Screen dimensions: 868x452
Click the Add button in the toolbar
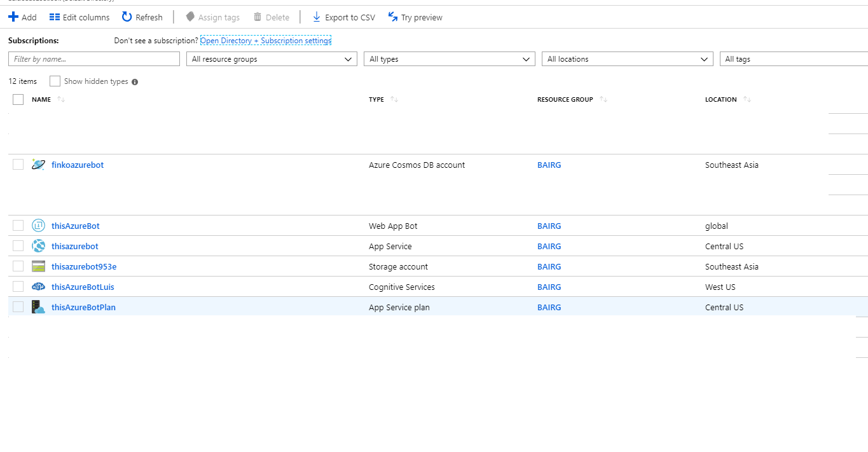pos(22,17)
